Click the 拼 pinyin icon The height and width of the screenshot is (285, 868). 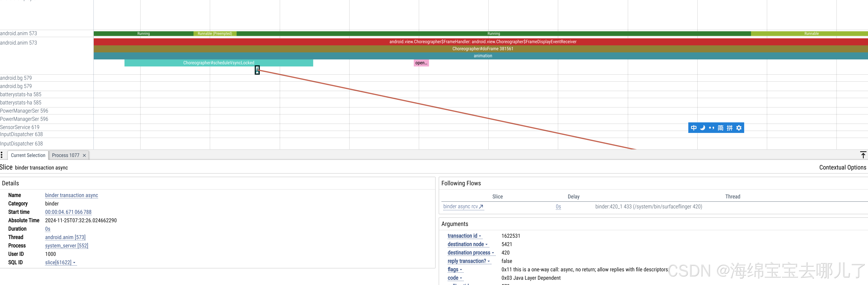[x=730, y=128]
